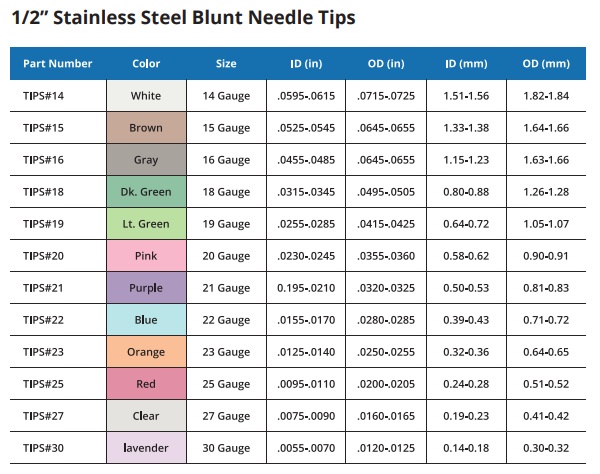Click the Part Number column header
Viewport: 600px width, 474px height.
point(57,64)
